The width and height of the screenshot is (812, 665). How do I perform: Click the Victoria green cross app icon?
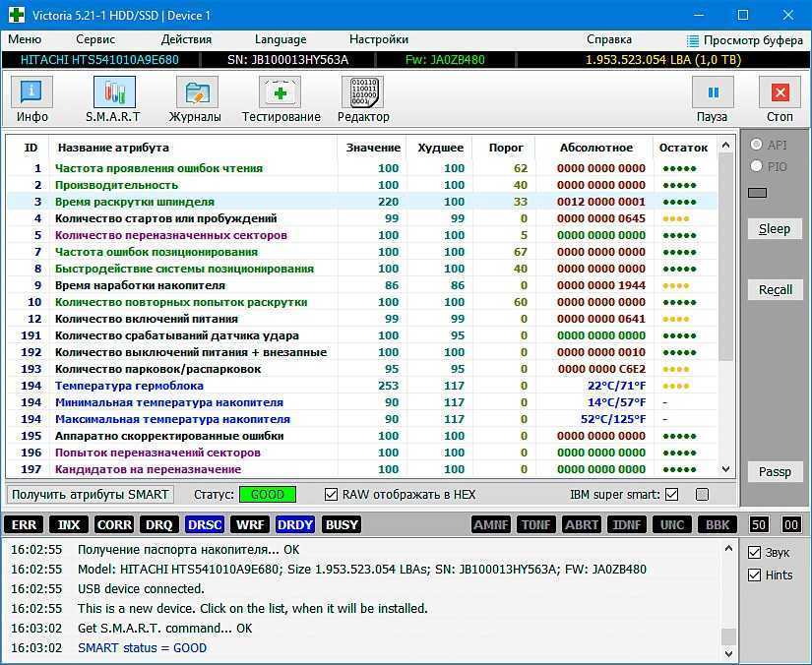click(x=17, y=15)
